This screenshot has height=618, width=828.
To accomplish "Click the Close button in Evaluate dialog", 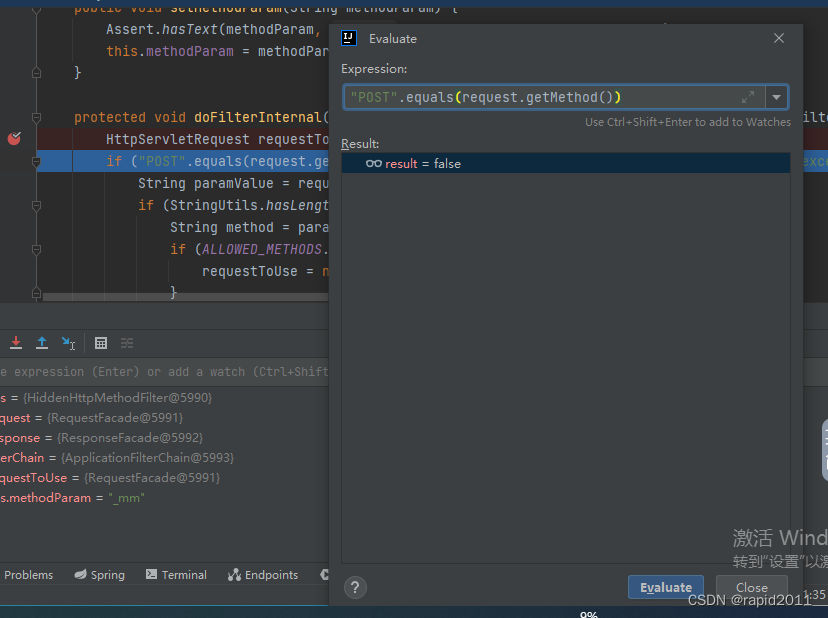I will (x=751, y=587).
